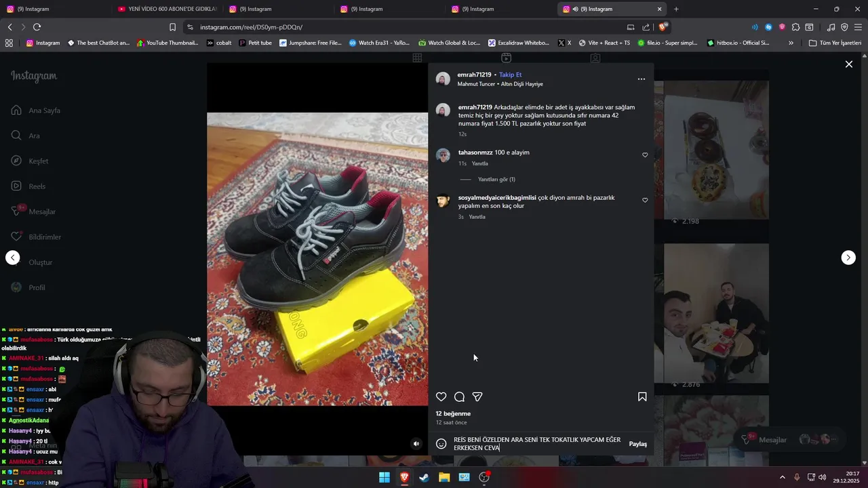This screenshot has height=488, width=868.
Task: Open Keşfet in the sidebar
Action: tap(31, 161)
